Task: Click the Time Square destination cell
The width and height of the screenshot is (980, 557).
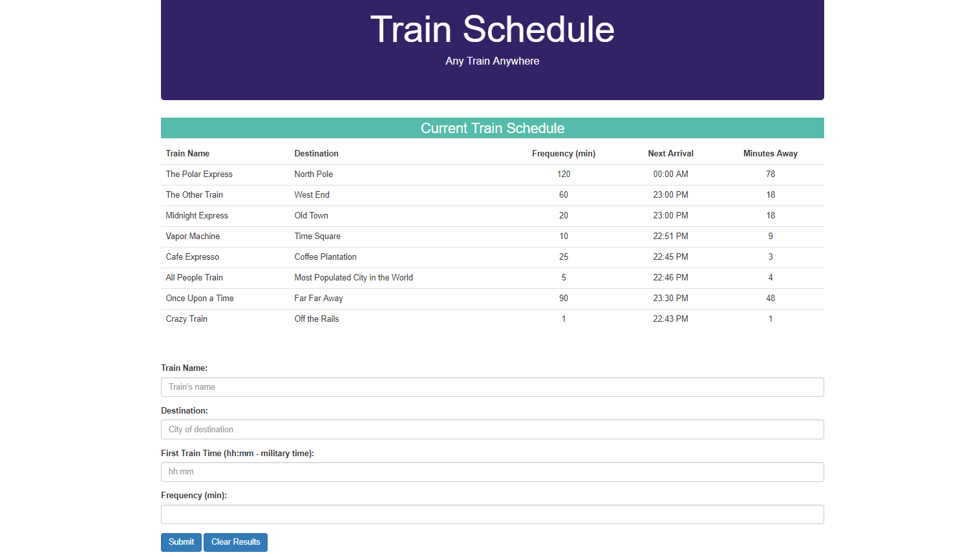Action: (317, 236)
